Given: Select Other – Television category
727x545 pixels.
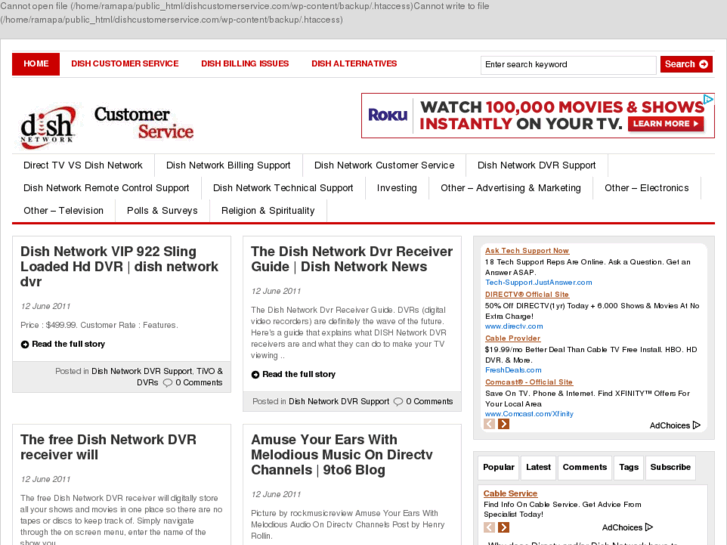Looking at the screenshot, I should (64, 211).
